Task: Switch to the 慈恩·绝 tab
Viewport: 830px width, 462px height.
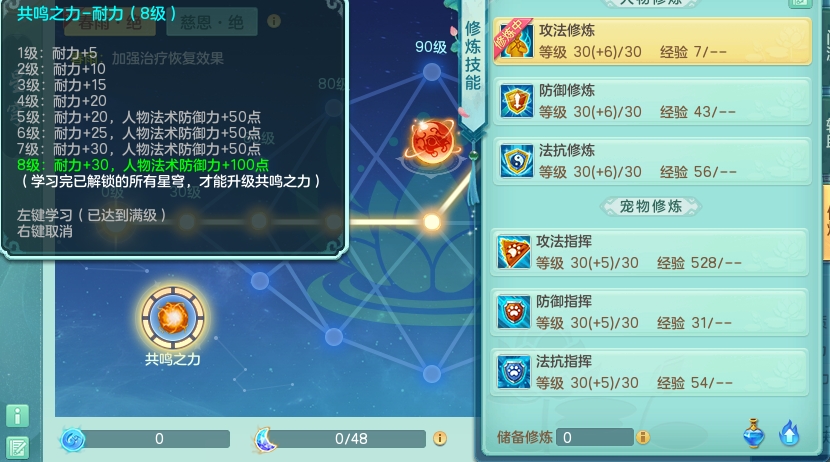Action: click(212, 22)
